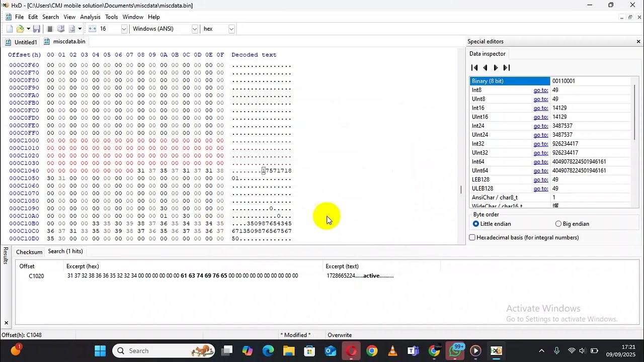Open the Tools menu
The image size is (644, 362).
tap(112, 17)
